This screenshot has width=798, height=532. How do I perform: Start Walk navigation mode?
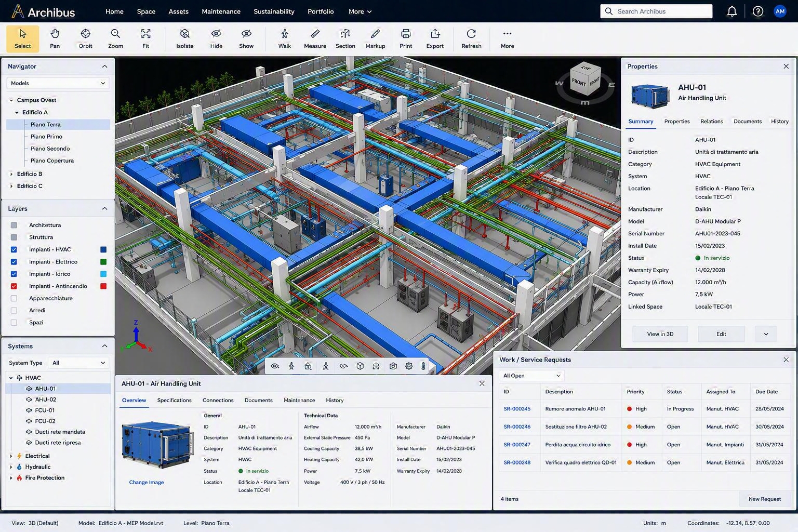coord(285,39)
